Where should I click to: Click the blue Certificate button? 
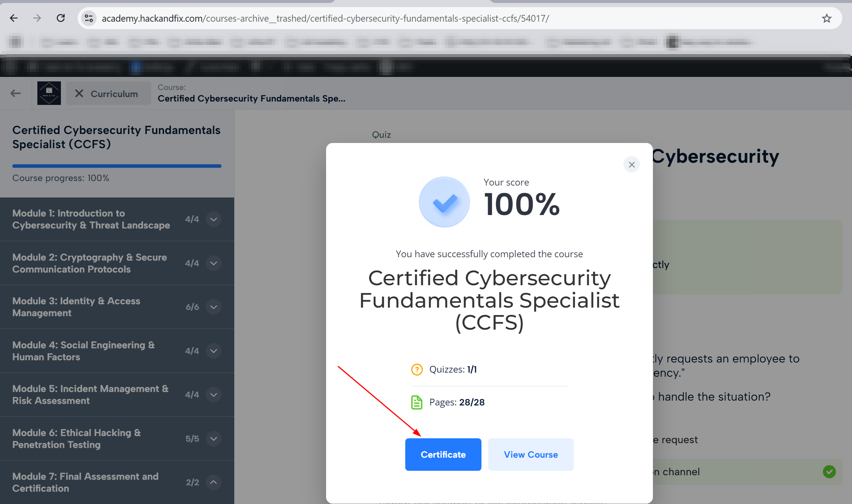click(x=443, y=454)
